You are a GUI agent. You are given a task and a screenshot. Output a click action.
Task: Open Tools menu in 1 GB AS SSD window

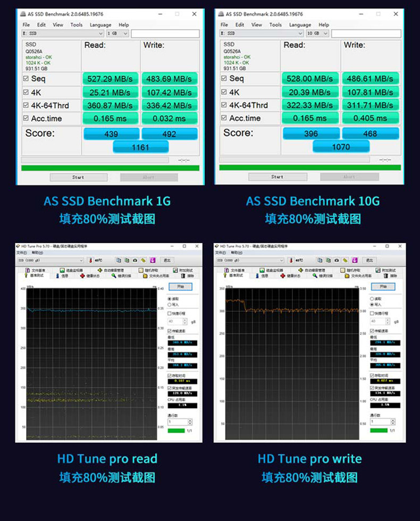(x=77, y=24)
